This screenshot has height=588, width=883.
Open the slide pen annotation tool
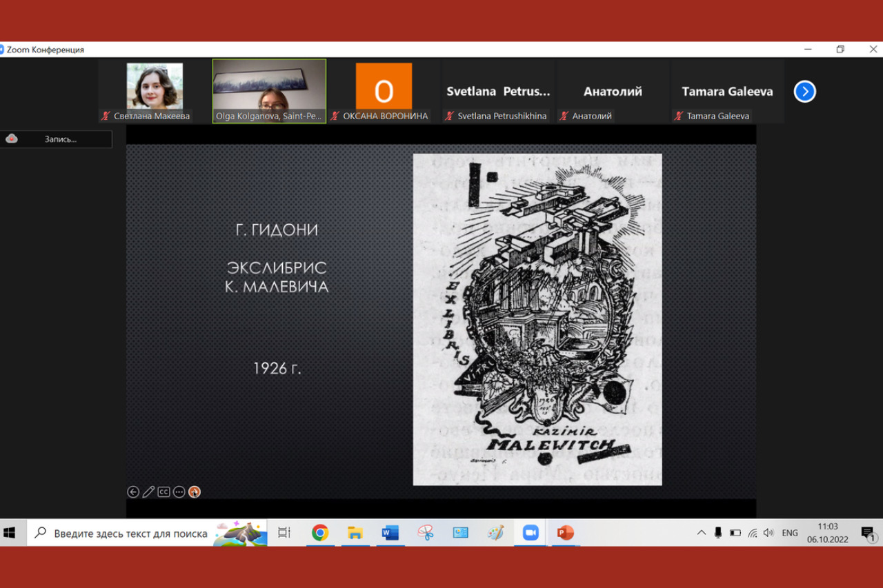coord(148,491)
